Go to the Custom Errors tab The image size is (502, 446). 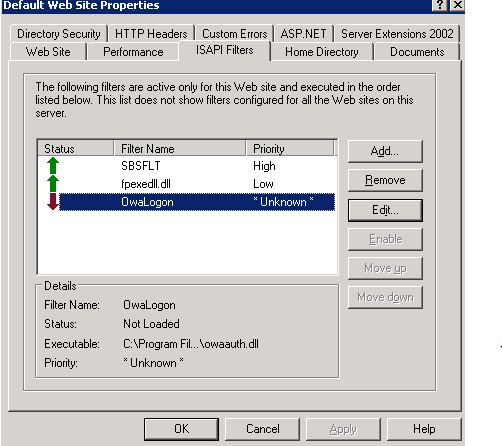tap(235, 34)
